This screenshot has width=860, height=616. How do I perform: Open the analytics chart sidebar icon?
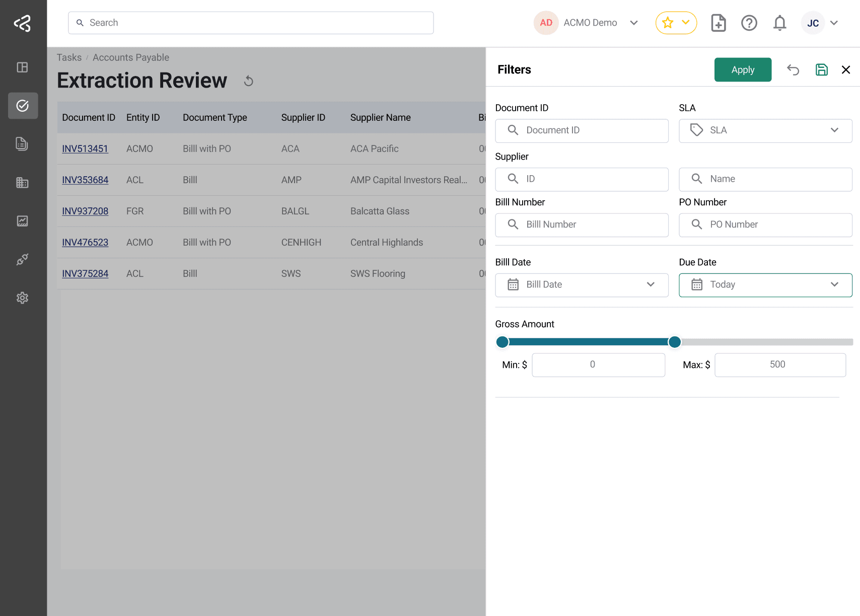(22, 221)
